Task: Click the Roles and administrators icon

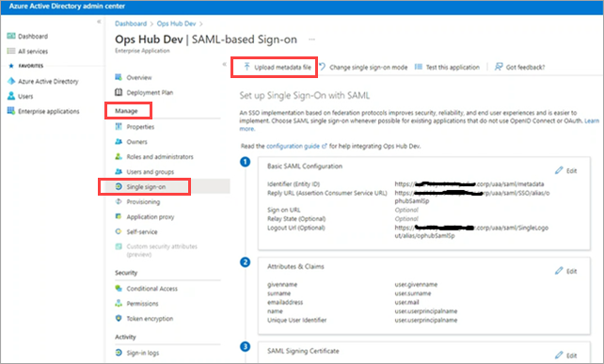Action: [x=119, y=156]
